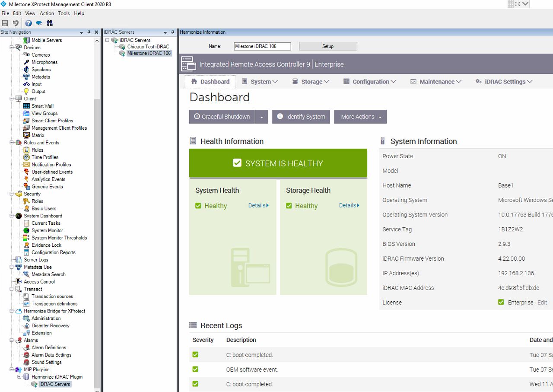
Task: Click the Server Logs icon
Action: [19, 260]
